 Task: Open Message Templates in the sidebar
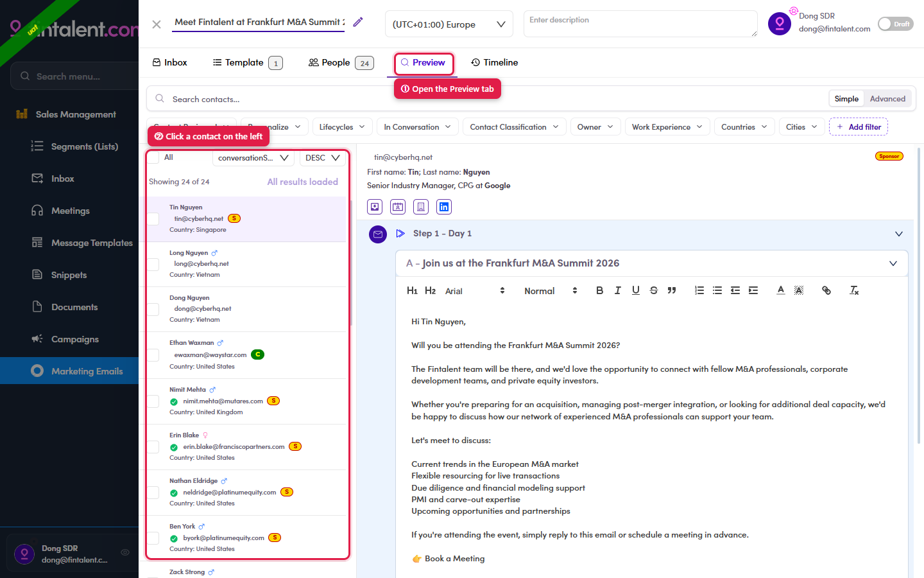69,243
